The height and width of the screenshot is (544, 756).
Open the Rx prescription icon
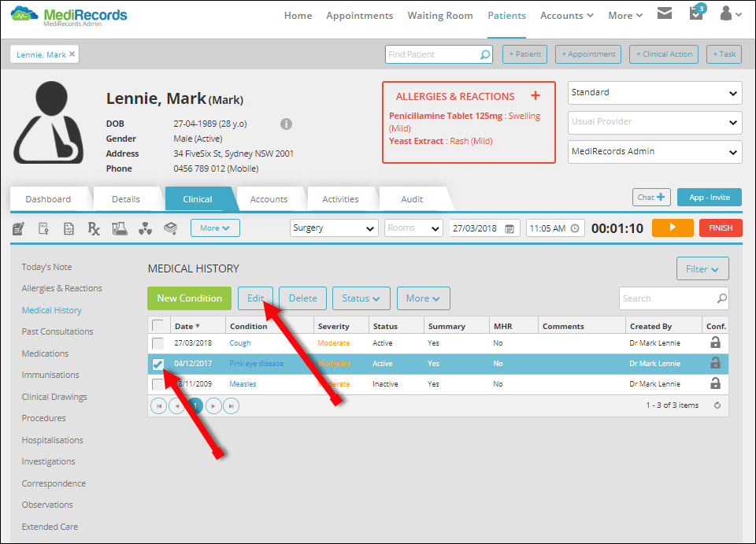click(x=94, y=228)
